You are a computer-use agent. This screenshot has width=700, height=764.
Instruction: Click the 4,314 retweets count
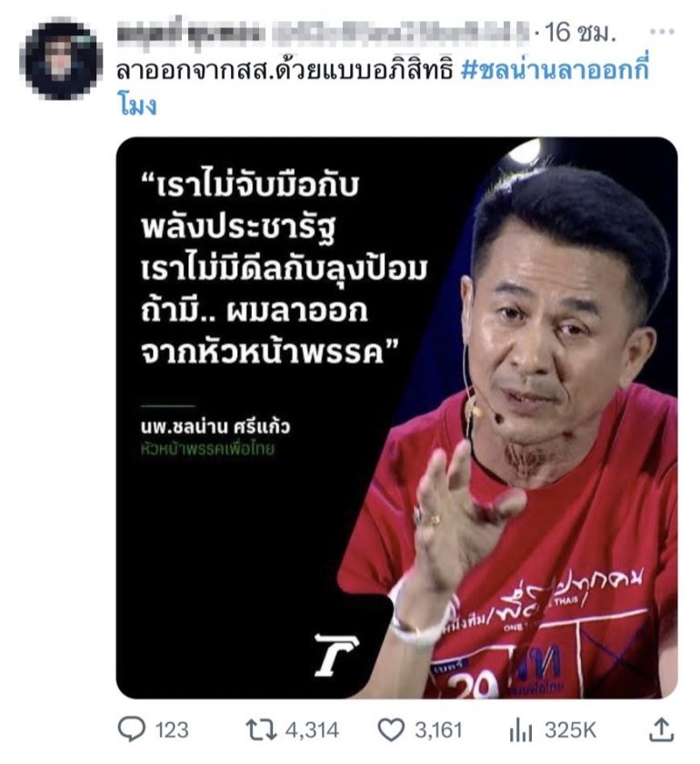tap(312, 730)
